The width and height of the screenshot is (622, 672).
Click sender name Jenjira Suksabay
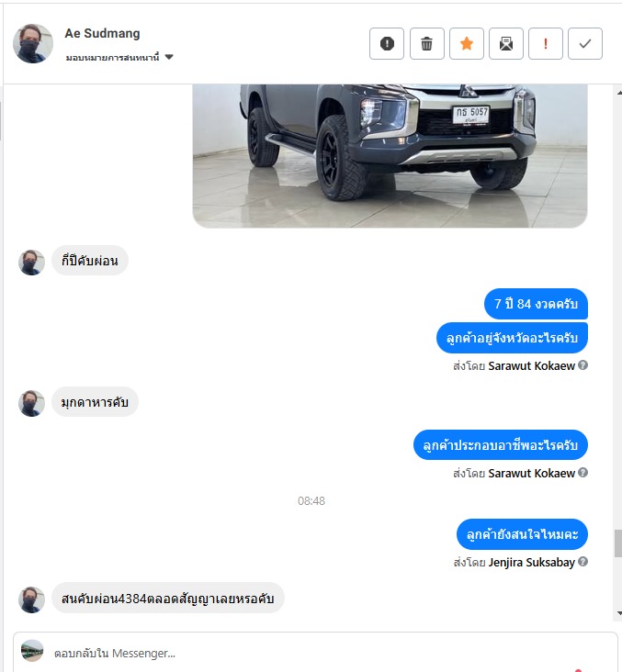(x=531, y=562)
